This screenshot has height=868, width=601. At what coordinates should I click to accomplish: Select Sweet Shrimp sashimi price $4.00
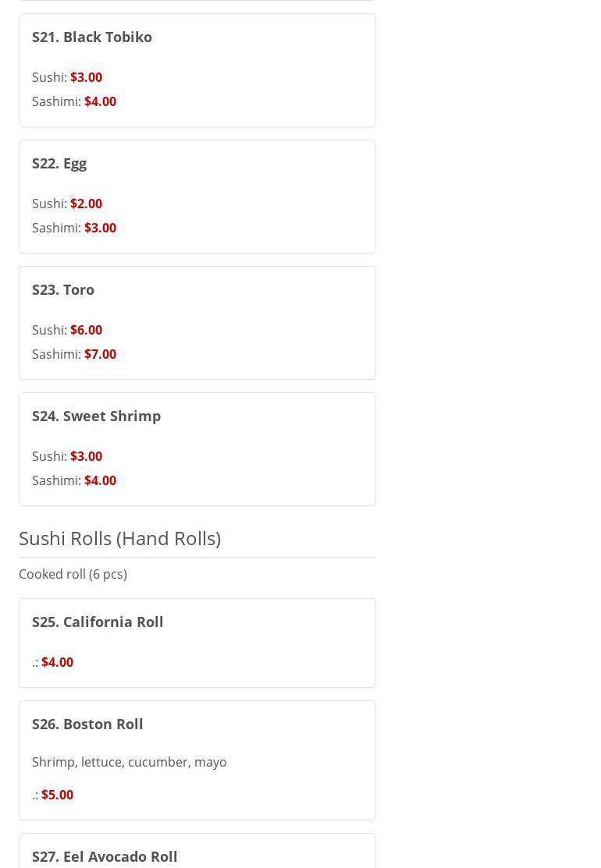point(100,480)
